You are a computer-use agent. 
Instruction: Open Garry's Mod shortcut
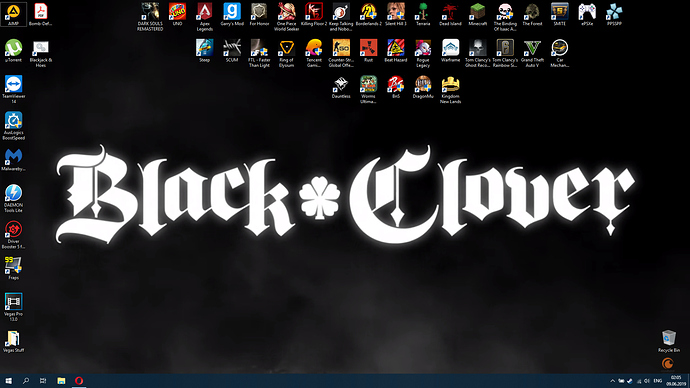coord(232,14)
